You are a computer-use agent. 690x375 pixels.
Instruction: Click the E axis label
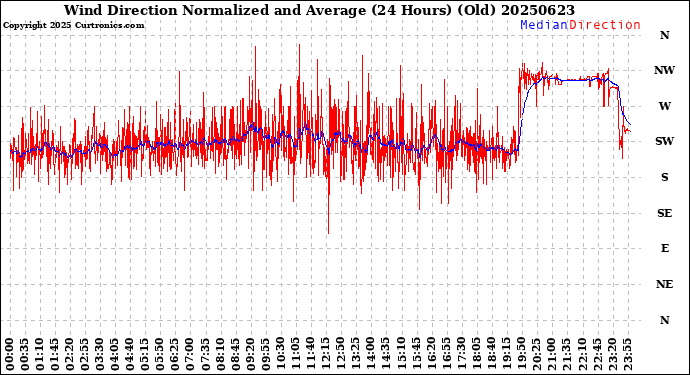[x=664, y=249]
